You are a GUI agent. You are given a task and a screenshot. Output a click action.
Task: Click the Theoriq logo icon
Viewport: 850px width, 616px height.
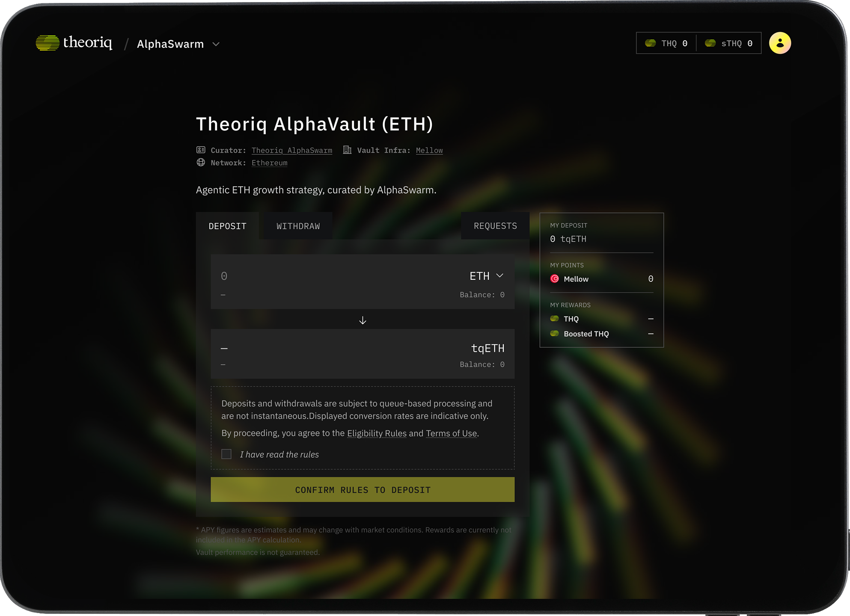48,43
